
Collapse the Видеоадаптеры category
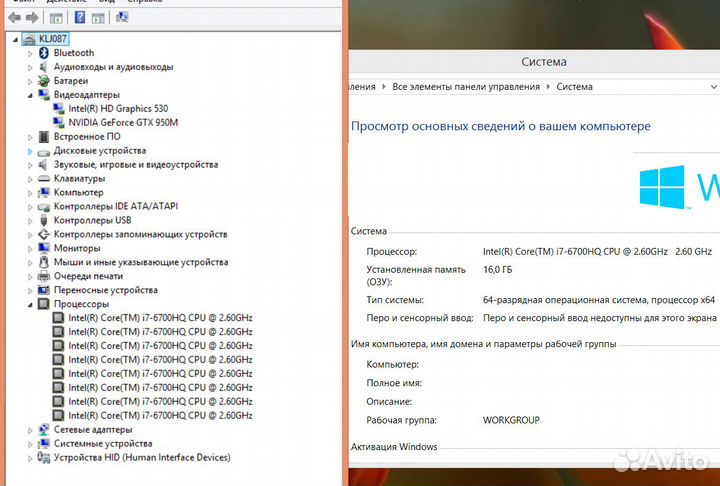(x=30, y=96)
